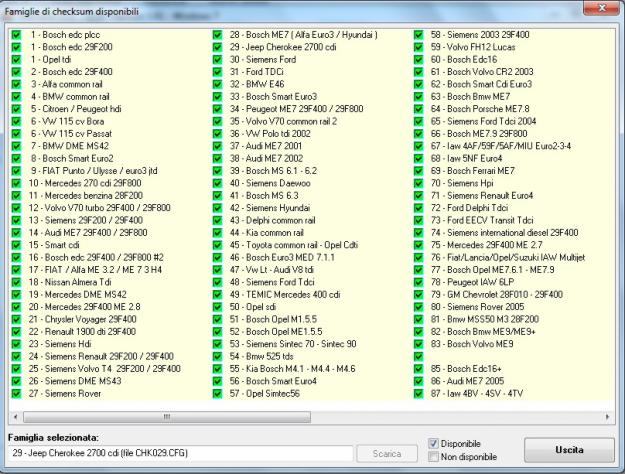Select '4 - BMW common rail'
The width and height of the screenshot is (625, 474).
pyautogui.click(x=70, y=96)
